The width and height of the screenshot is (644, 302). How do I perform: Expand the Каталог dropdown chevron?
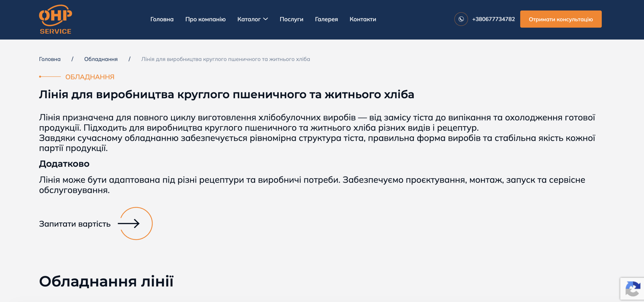pos(266,19)
